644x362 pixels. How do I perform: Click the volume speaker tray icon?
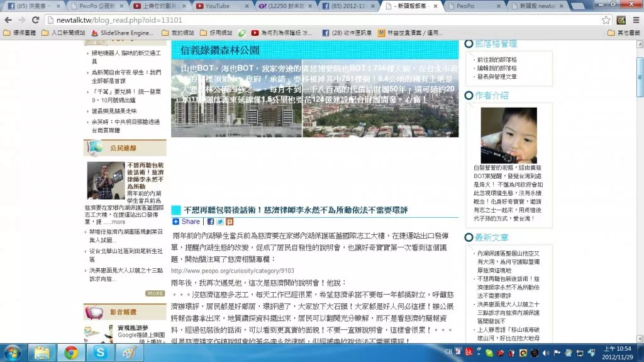click(x=546, y=353)
